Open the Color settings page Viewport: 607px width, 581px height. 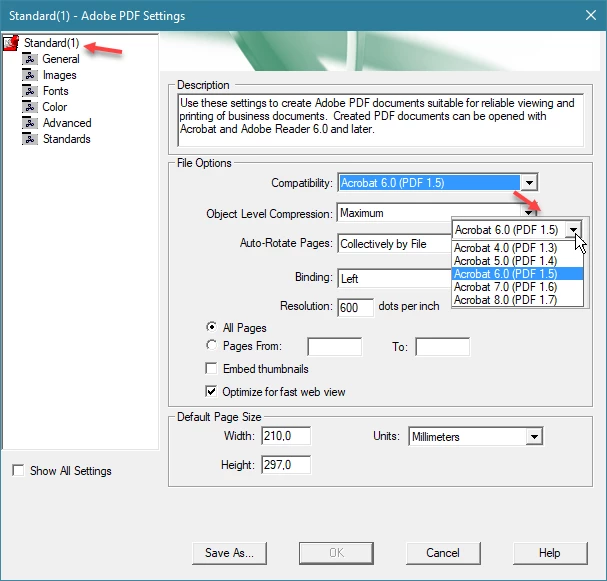click(55, 107)
